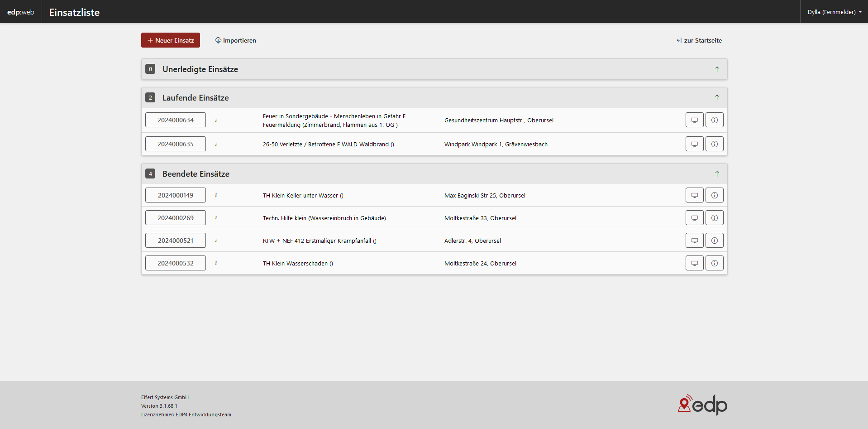Open Einsatz number 2024000635

176,144
